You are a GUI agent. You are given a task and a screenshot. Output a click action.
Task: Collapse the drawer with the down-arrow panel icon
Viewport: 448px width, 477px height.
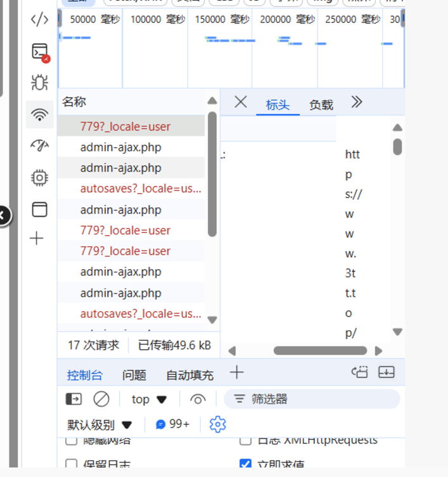click(x=387, y=372)
